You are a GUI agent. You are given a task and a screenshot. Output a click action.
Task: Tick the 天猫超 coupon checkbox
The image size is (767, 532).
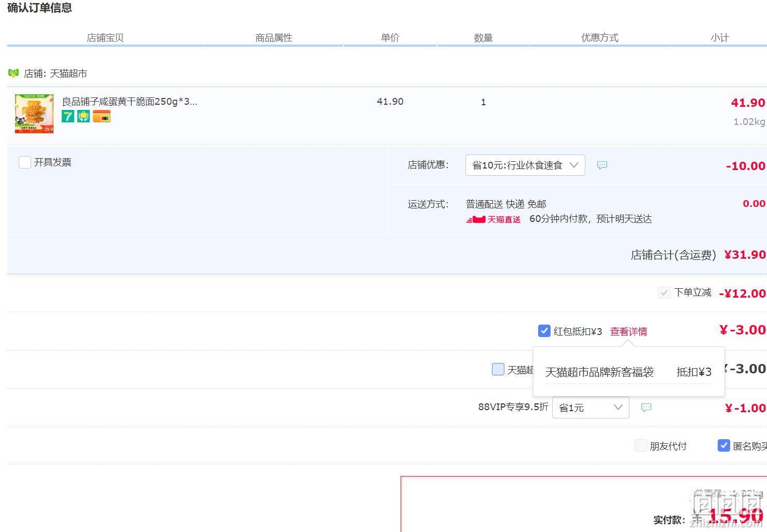coord(498,369)
